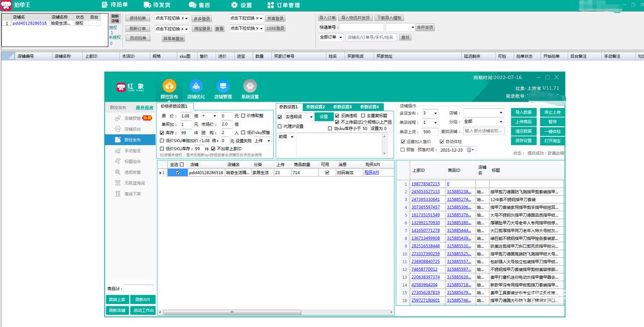Click 启动工作台 button
Image resolution: width=644 pixels, height=327 pixels.
[x=143, y=310]
